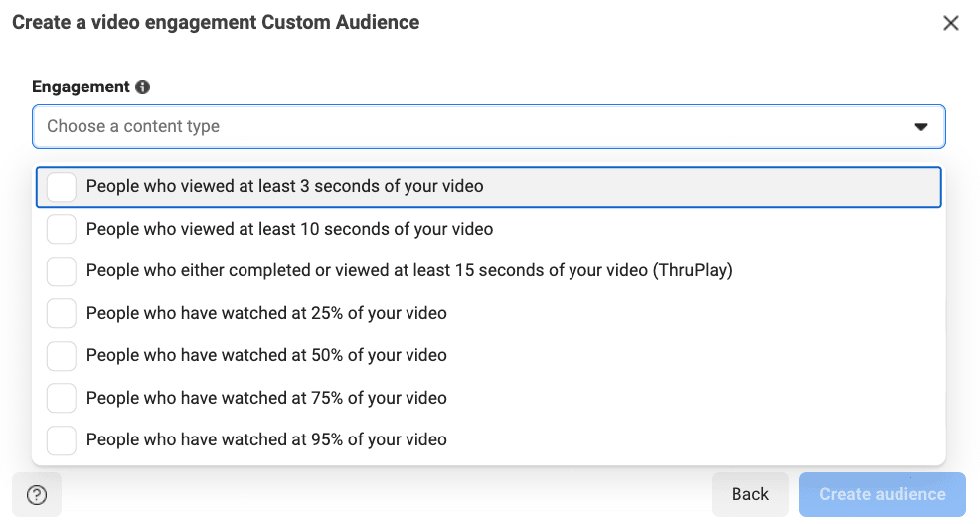Check the box for watched at 50%
980x524 pixels.
62,355
